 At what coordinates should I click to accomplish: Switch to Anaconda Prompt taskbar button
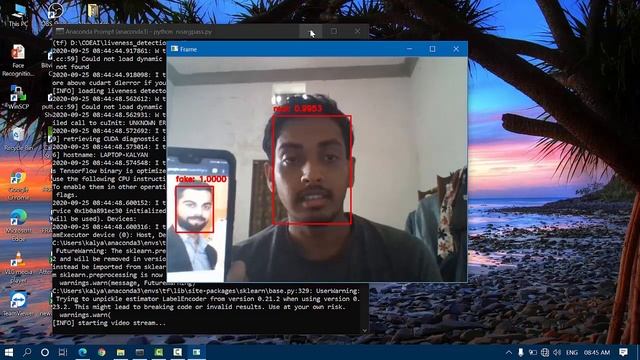coord(140,352)
